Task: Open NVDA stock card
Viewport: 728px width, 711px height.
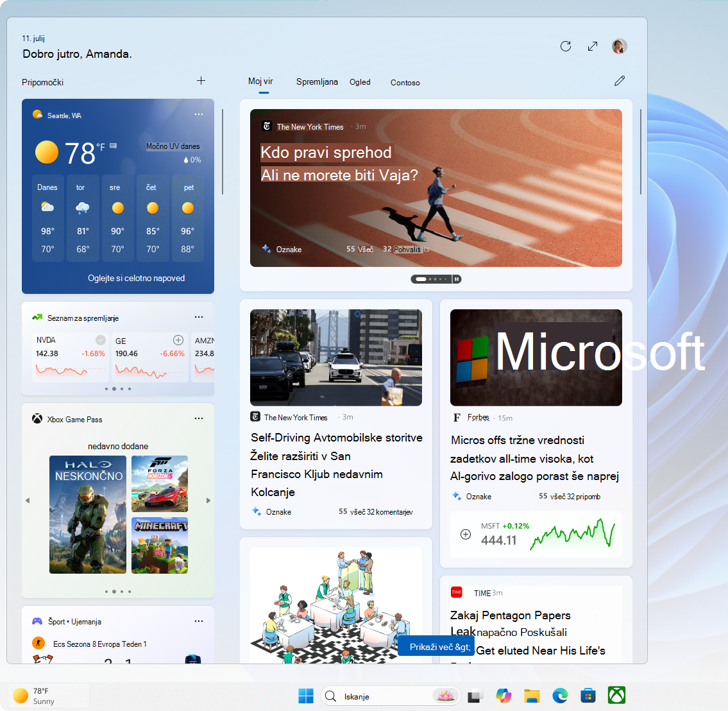Action: coord(71,357)
